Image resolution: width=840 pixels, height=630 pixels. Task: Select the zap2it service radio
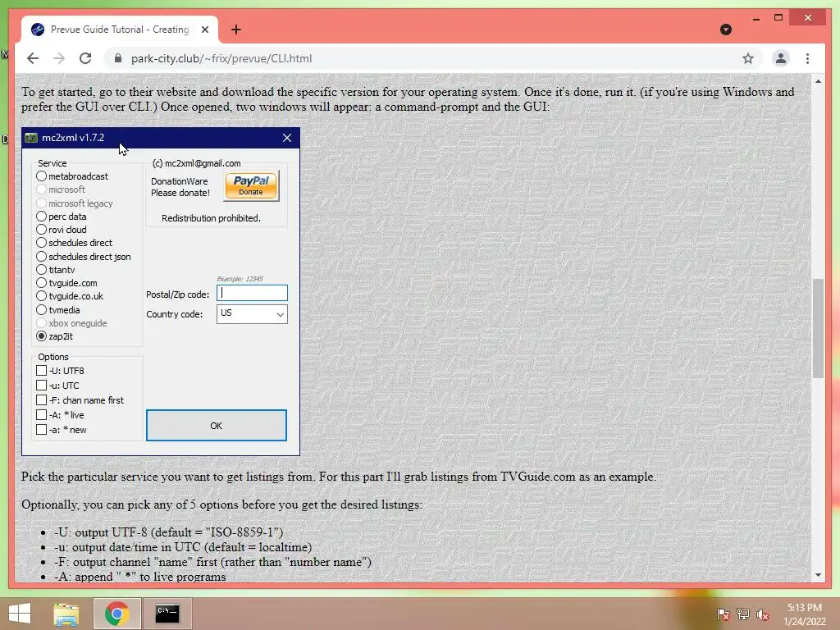tap(41, 336)
